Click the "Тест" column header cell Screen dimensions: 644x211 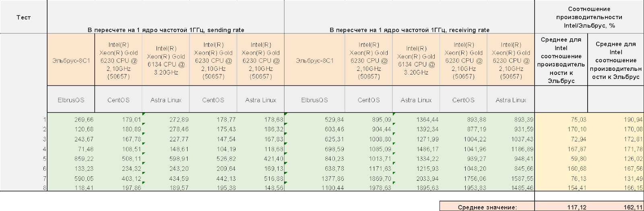[x=23, y=17]
